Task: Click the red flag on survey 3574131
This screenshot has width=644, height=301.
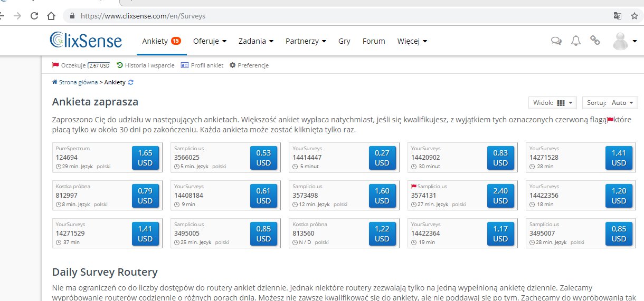Action: (414, 186)
